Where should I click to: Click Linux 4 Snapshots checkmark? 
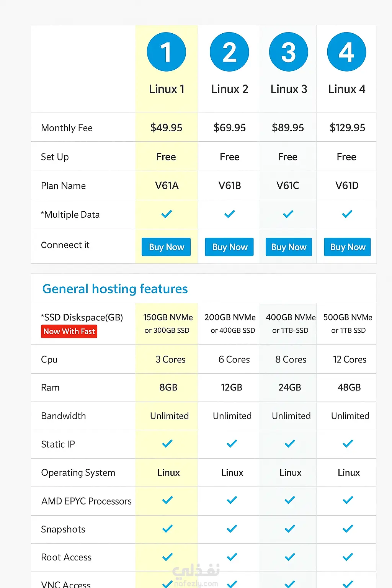[x=348, y=529]
